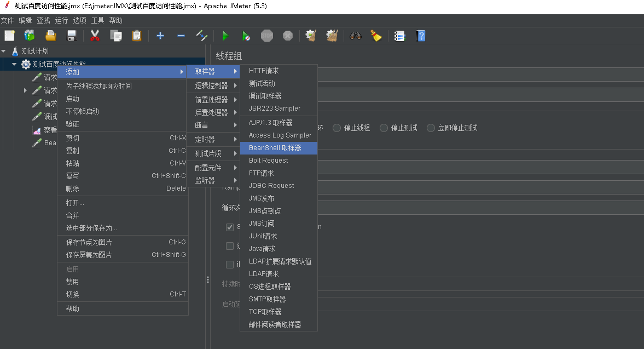The height and width of the screenshot is (349, 644).
Task: Choose BeanShell 取样器 from sampler list
Action: 279,148
